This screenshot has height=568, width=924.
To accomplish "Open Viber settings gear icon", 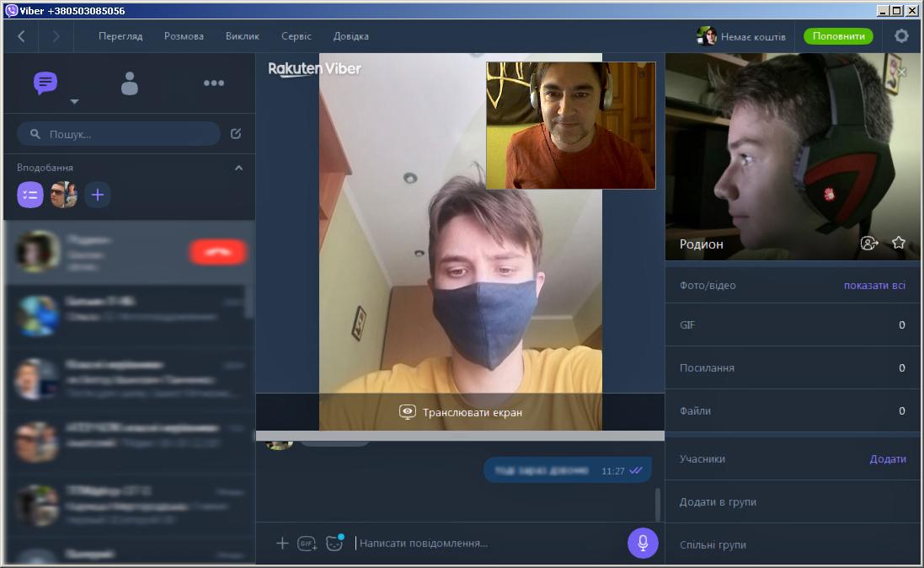I will point(901,36).
